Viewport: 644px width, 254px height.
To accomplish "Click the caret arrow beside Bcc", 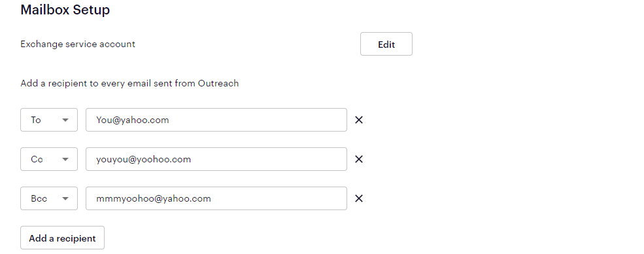I will [x=65, y=198].
